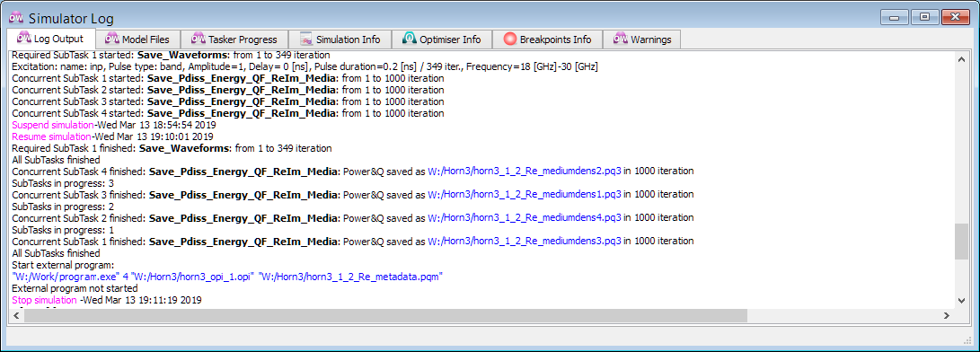Image resolution: width=980 pixels, height=352 pixels.
Task: Open the Simulation Info tab
Action: coord(340,40)
